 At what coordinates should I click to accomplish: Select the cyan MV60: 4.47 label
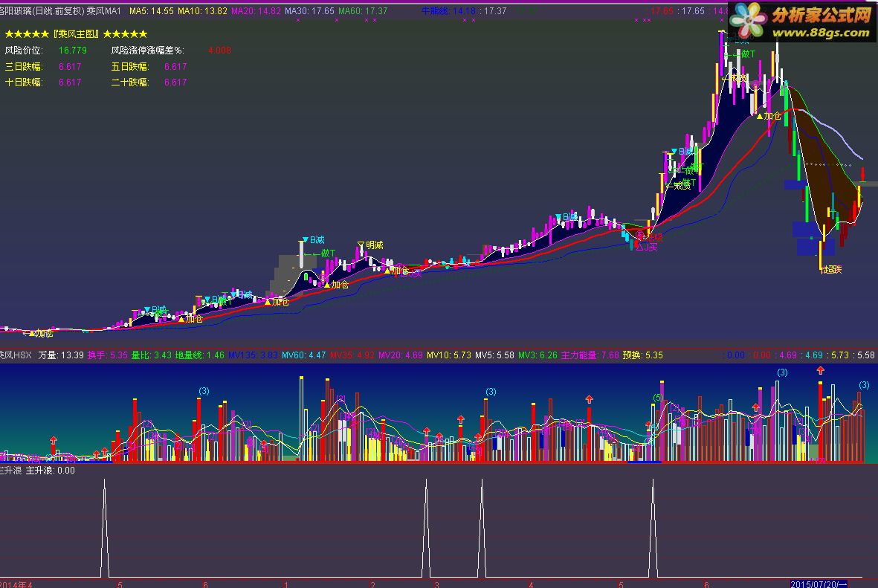(x=303, y=355)
